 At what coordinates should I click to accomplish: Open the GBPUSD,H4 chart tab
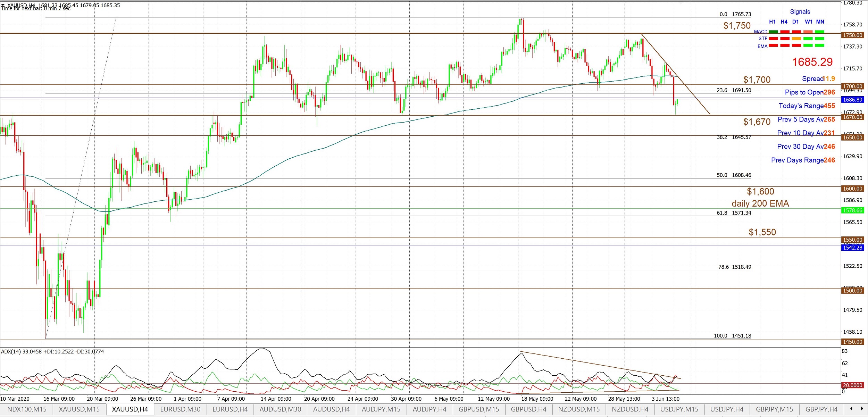coord(528,409)
